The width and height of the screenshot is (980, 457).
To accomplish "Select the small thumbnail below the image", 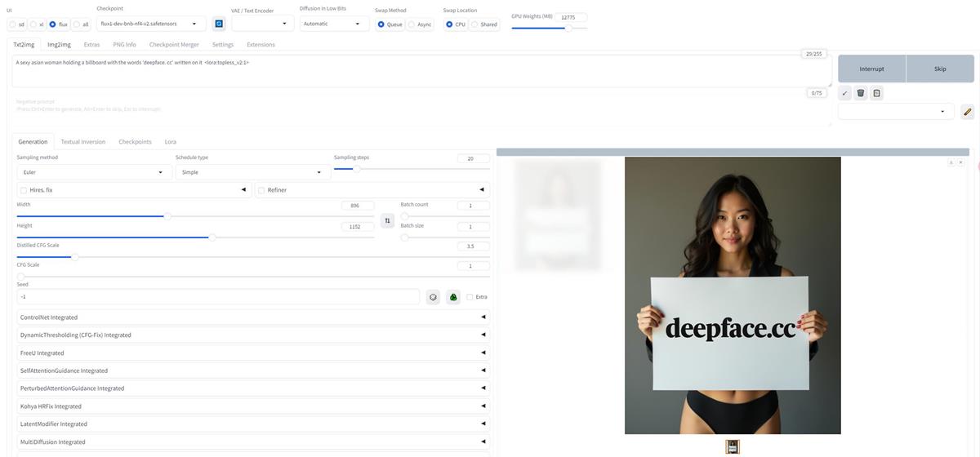I will pyautogui.click(x=733, y=446).
